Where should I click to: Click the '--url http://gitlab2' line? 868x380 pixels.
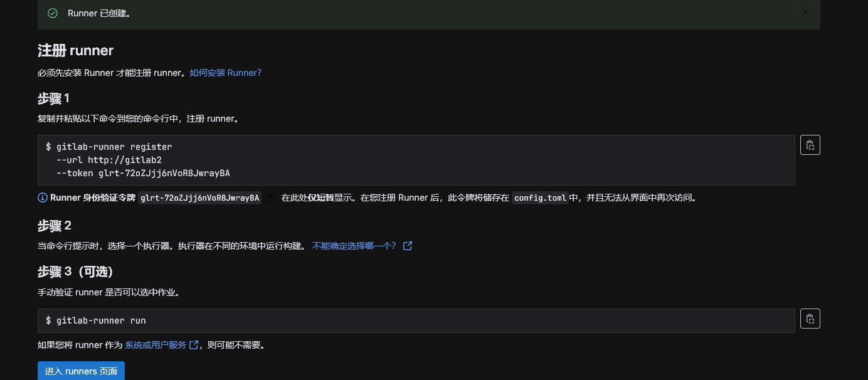click(x=109, y=160)
